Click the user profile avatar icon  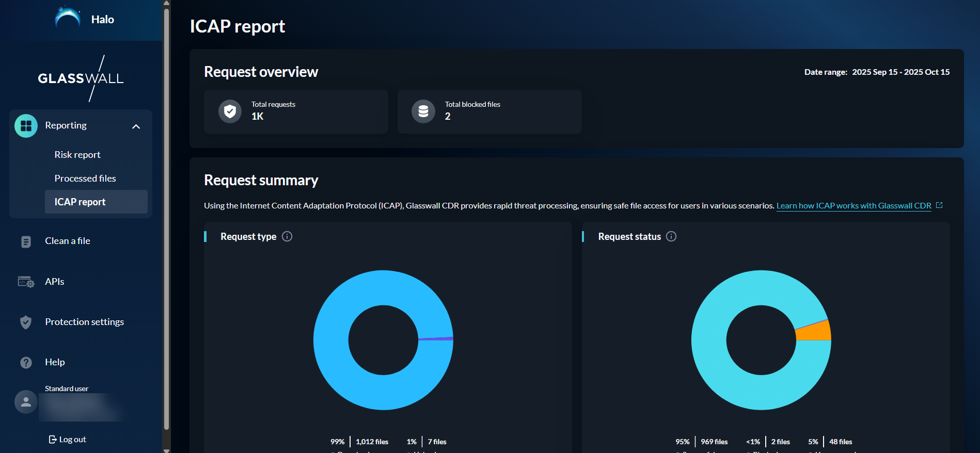click(26, 402)
